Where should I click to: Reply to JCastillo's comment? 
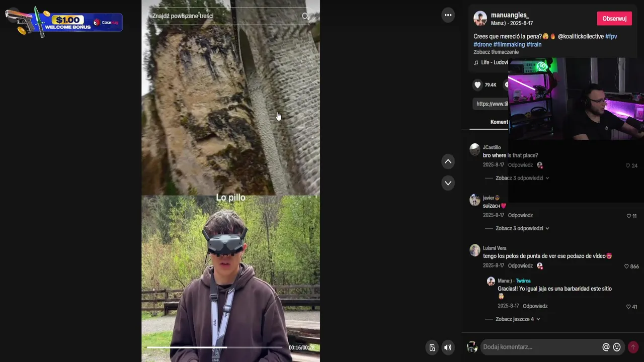pyautogui.click(x=520, y=165)
